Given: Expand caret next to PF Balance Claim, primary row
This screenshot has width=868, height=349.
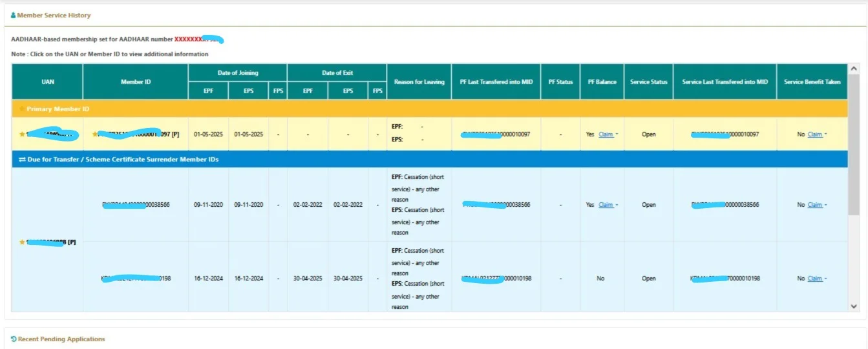Looking at the screenshot, I should click(617, 134).
